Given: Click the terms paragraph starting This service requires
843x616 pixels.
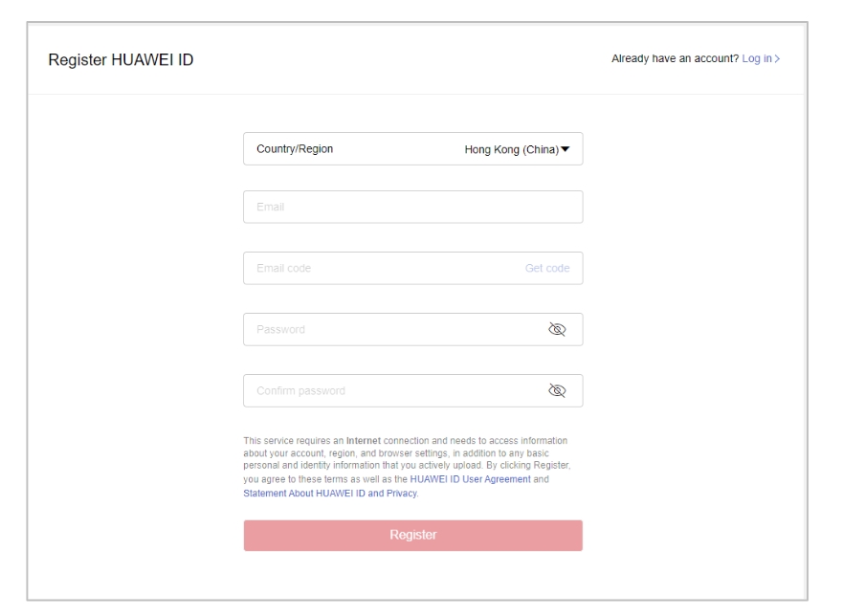Looking at the screenshot, I should tap(407, 467).
